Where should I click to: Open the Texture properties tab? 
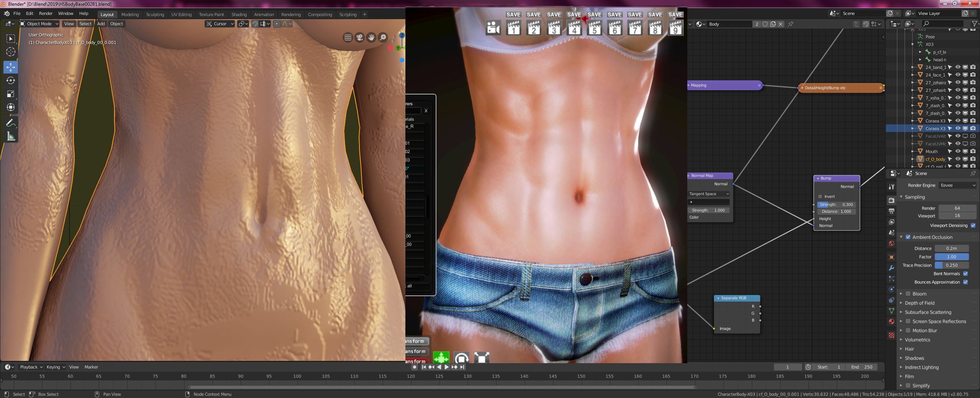point(892,335)
